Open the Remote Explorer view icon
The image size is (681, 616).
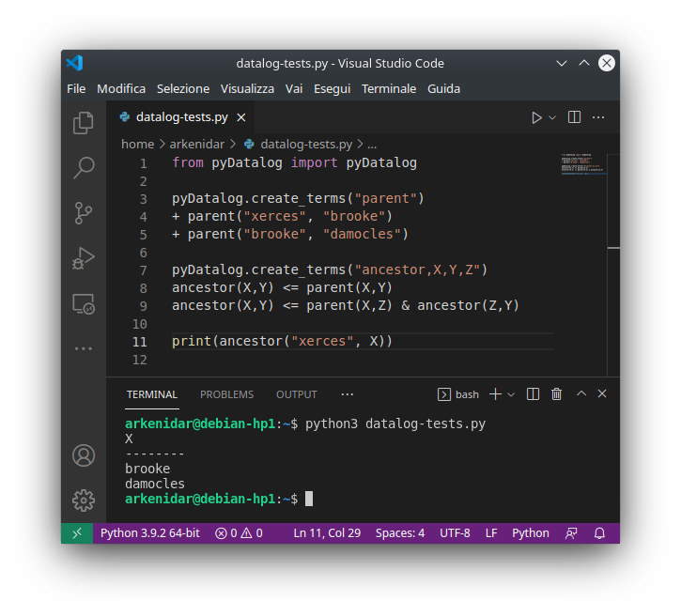point(84,304)
